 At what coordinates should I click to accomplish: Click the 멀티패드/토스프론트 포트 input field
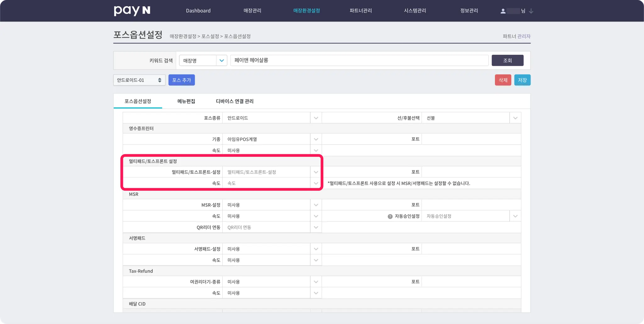point(471,172)
